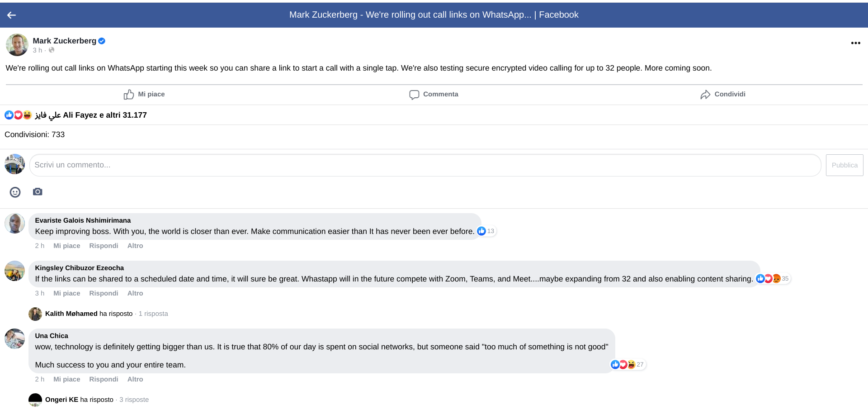Click the post's 3 h timestamp
This screenshot has width=868, height=410.
(37, 50)
